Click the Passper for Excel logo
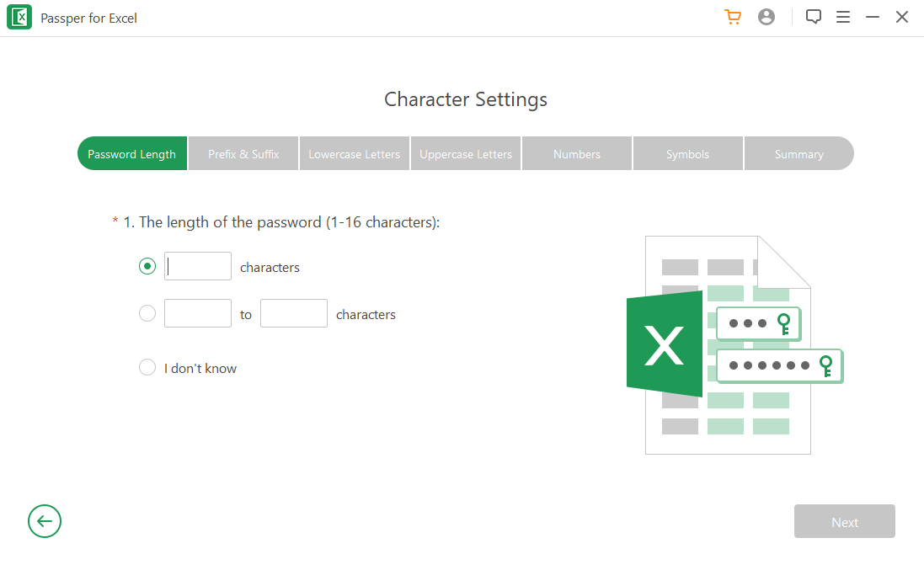This screenshot has height=570, width=924. [19, 18]
